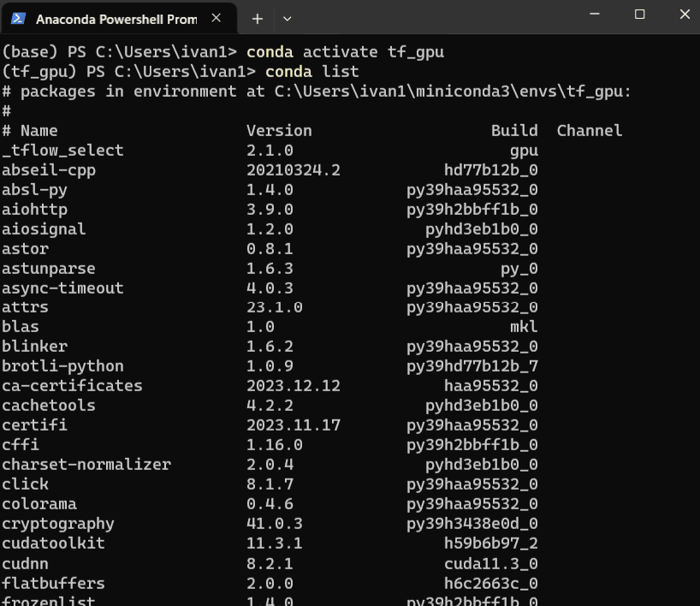Open a new tab with the plus button
This screenshot has height=606, width=700.
tap(257, 18)
